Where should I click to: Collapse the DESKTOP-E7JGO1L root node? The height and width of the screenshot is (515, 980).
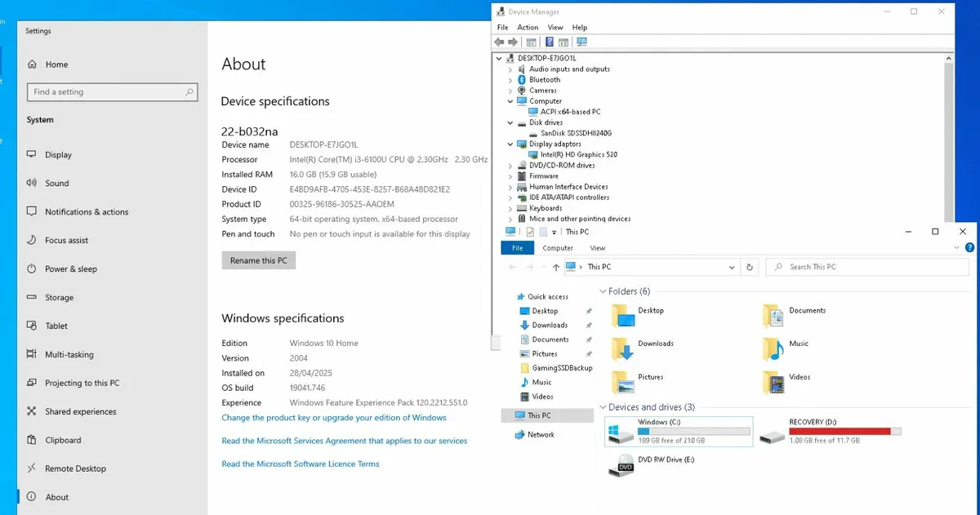[501, 59]
